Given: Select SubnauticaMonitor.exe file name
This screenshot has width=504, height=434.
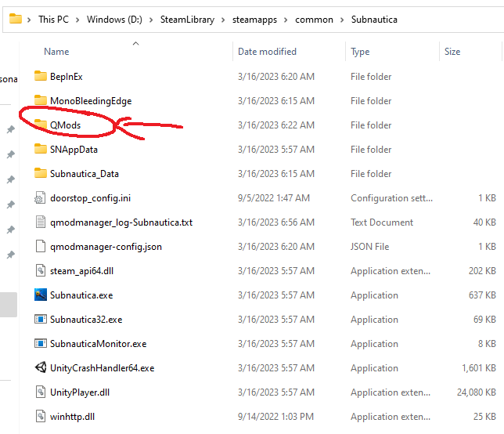Looking at the screenshot, I should (98, 344).
